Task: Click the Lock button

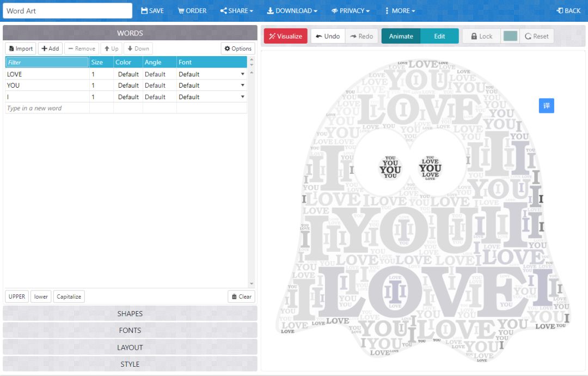Action: point(481,37)
